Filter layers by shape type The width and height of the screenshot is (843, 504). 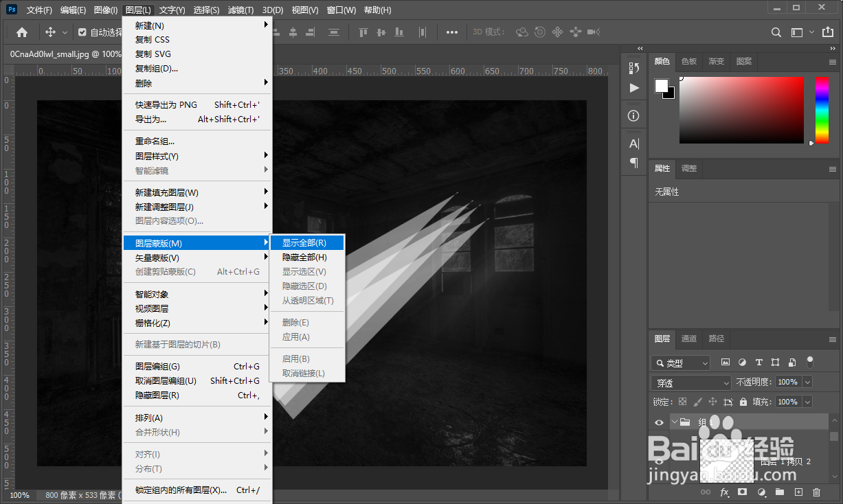tap(776, 363)
